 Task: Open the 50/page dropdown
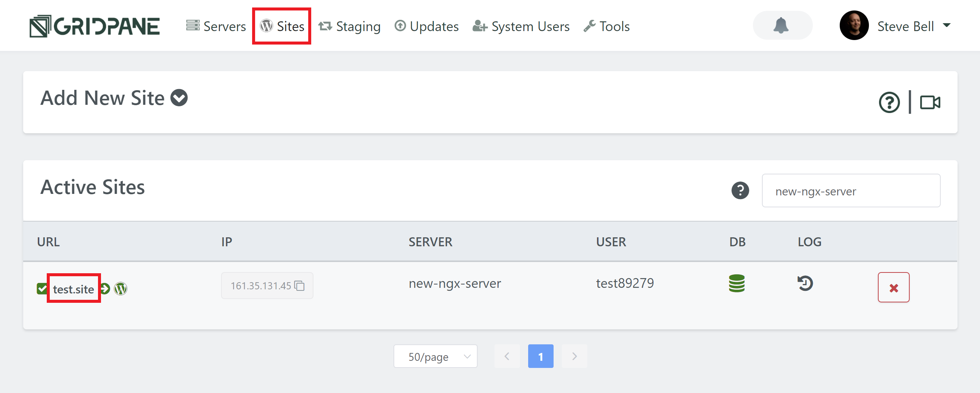point(435,356)
